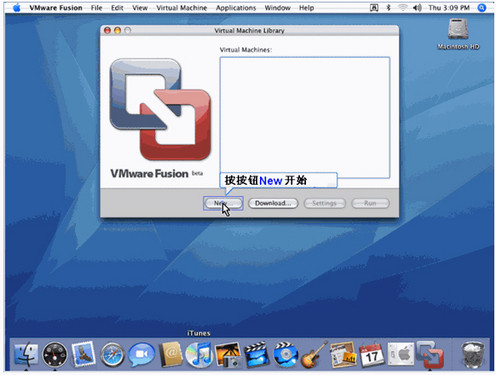This screenshot has width=496, height=375.
Task: Click the Download... button
Action: (x=273, y=203)
